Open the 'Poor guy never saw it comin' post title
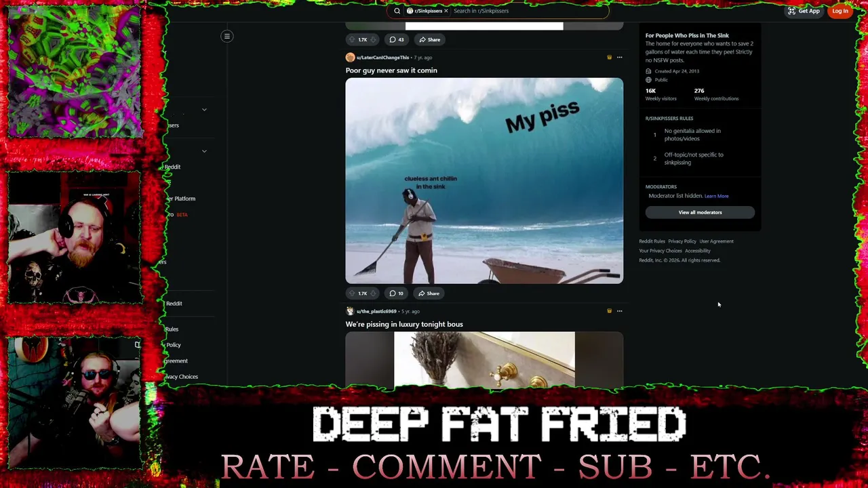 pyautogui.click(x=391, y=70)
